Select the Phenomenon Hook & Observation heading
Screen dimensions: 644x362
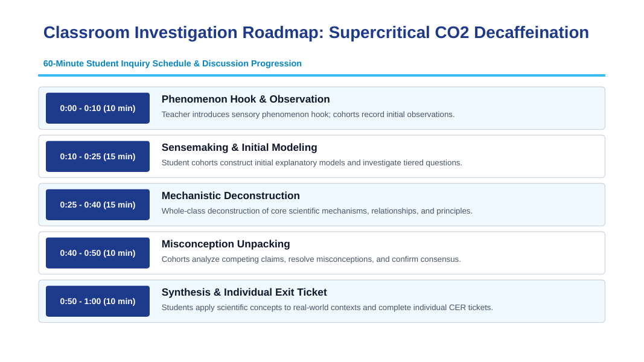(x=246, y=100)
